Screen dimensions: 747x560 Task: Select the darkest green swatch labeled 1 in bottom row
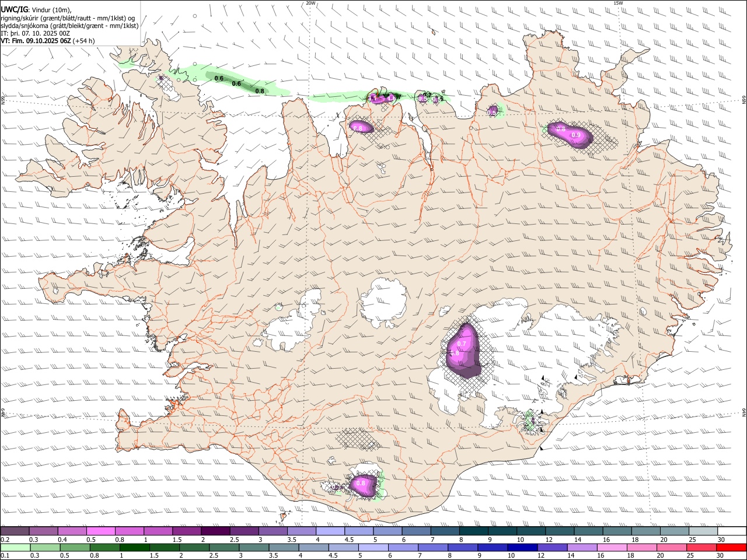pyautogui.click(x=135, y=547)
